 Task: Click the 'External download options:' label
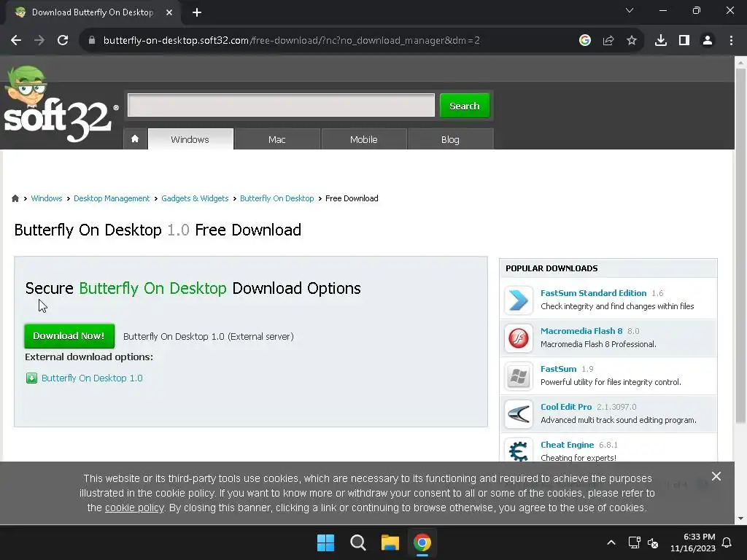[89, 357]
